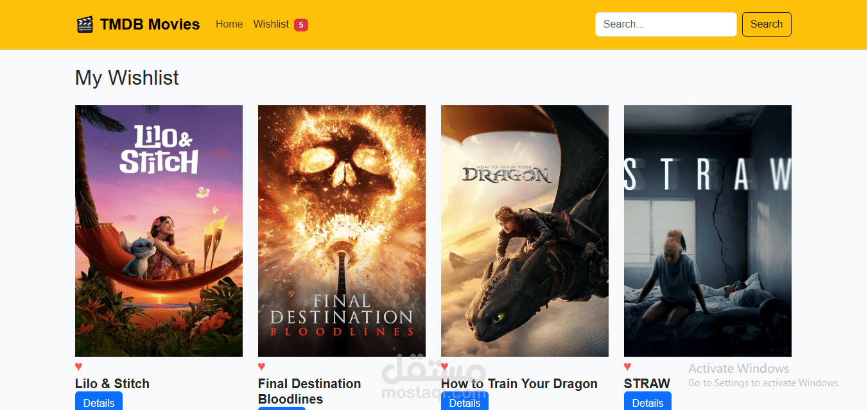
Task: Toggle the heart under the STRAW poster
Action: pyautogui.click(x=628, y=367)
